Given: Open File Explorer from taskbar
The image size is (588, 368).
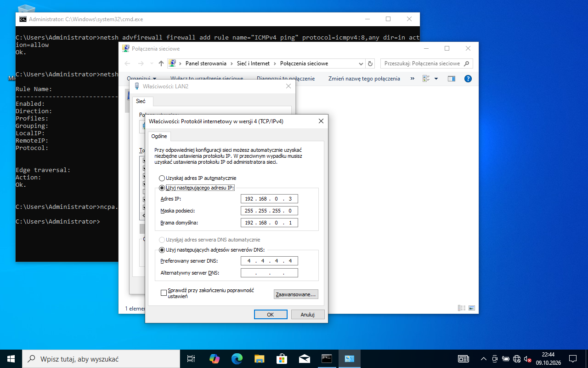Looking at the screenshot, I should pos(259,359).
